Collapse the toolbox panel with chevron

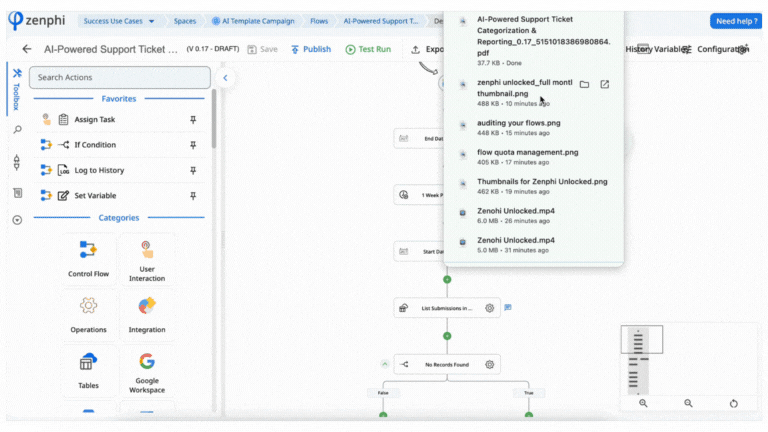(225, 77)
